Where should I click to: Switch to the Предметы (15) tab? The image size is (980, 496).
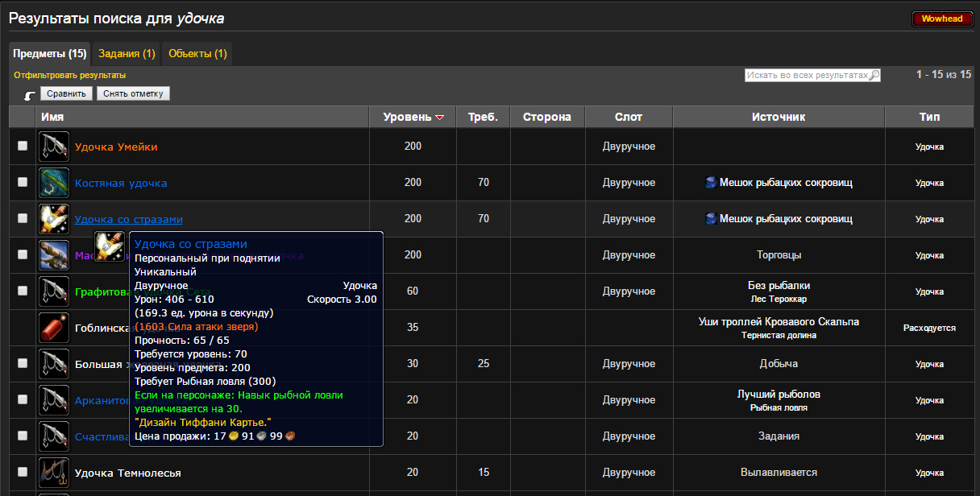(x=49, y=54)
